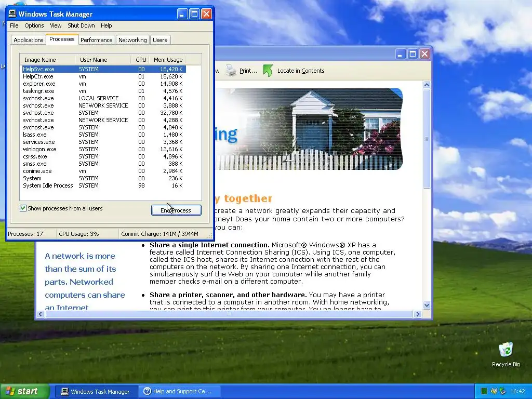
Task: Sort processes by CPU column header
Action: pos(140,60)
